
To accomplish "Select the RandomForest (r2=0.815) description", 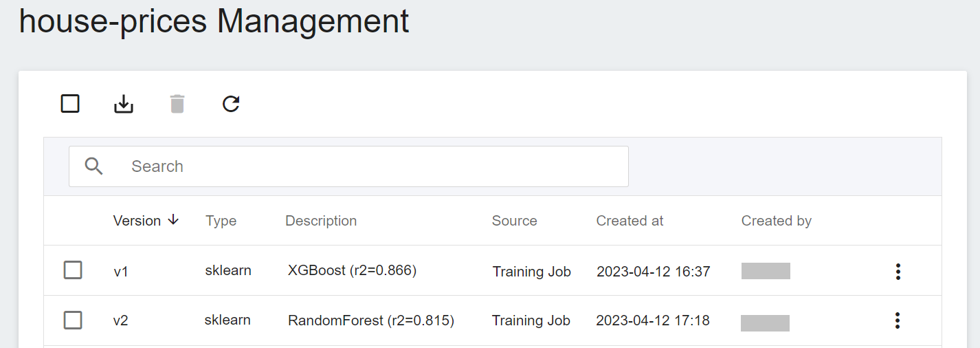I will point(370,320).
